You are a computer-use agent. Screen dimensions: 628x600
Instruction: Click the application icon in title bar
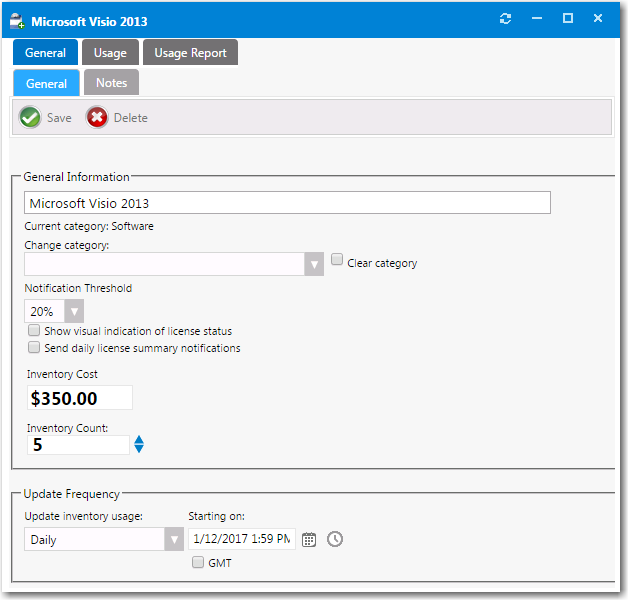(x=17, y=20)
